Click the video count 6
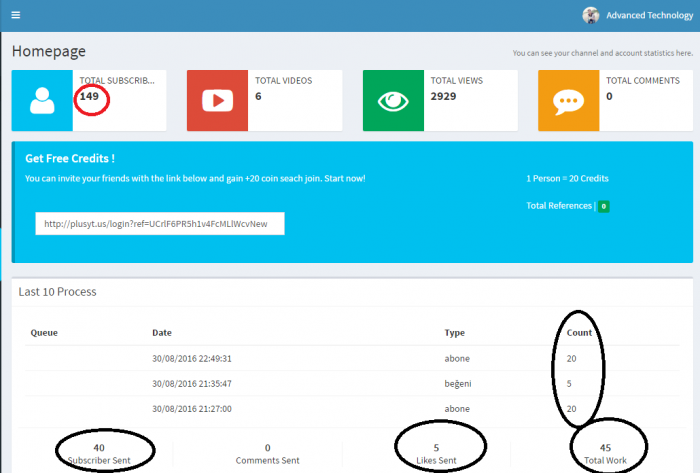Image resolution: width=700 pixels, height=473 pixels. (258, 96)
